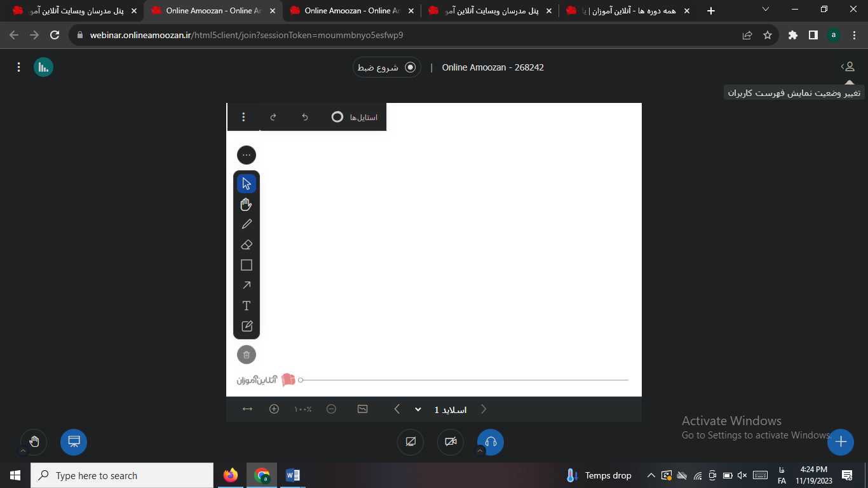This screenshot has width=868, height=488.
Task: Select the sticky note tool
Action: tap(247, 326)
